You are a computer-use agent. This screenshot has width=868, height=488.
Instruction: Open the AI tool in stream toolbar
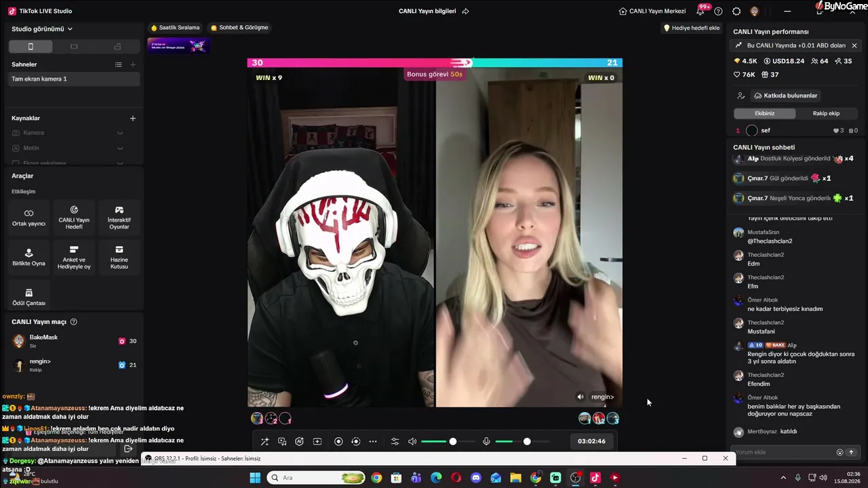point(299,442)
